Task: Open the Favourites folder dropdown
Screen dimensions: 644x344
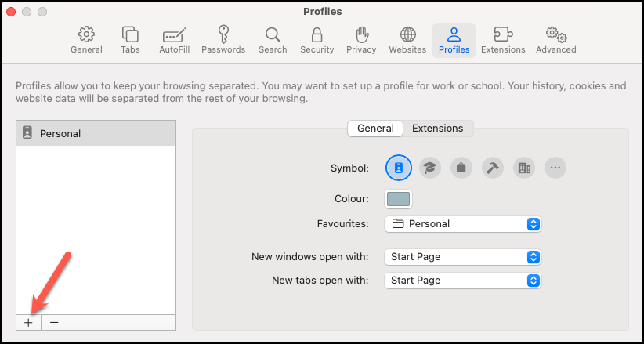Action: pos(463,224)
